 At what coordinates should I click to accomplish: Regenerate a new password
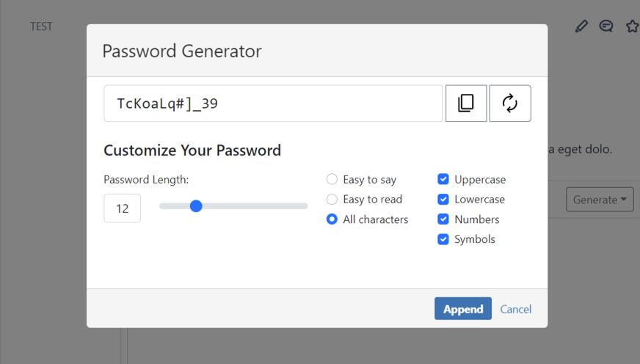pos(510,103)
